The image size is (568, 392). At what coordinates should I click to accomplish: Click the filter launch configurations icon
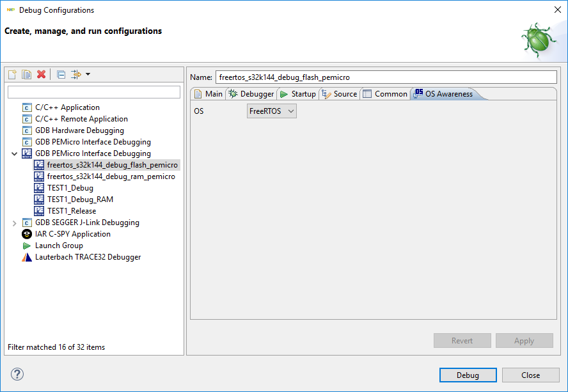pyautogui.click(x=76, y=74)
